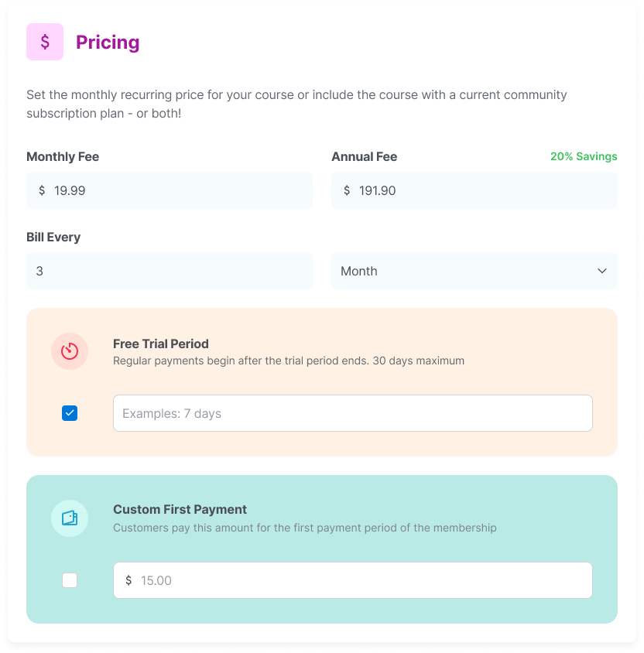Click the dollar symbol in Monthly Fee field
This screenshot has width=644, height=653.
click(x=42, y=190)
